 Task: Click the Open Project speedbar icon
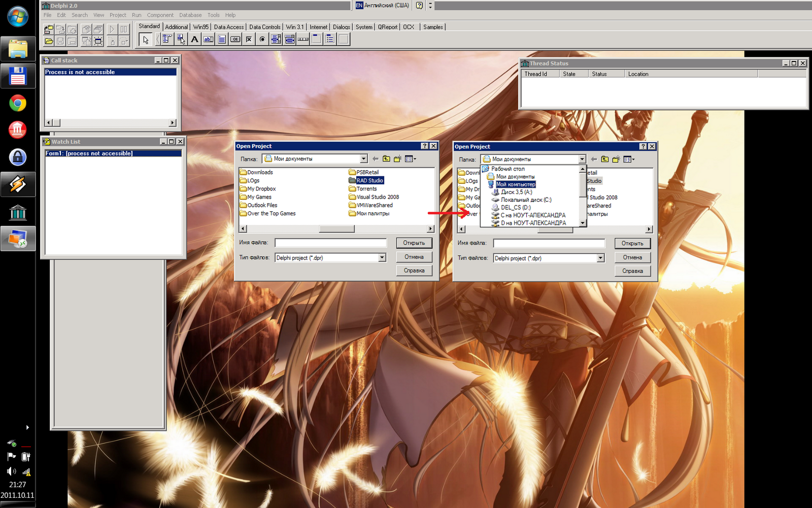(x=49, y=29)
